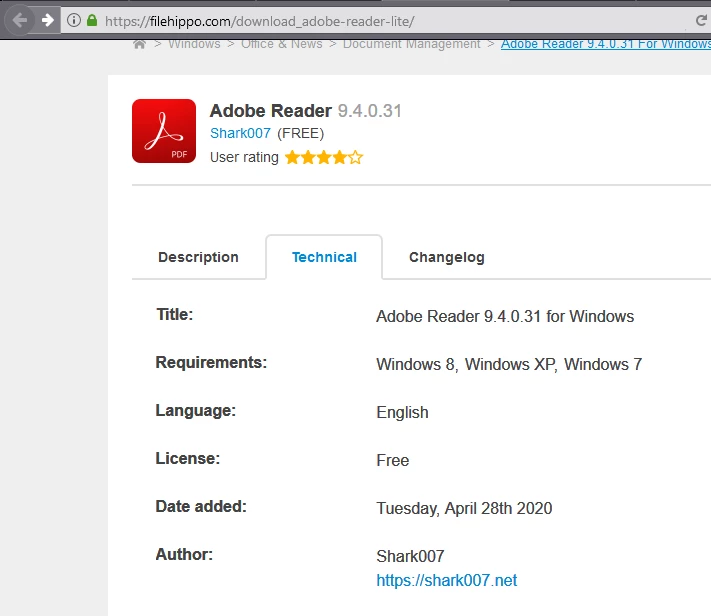Select the Adobe Reader 9.4.0.31 heading text

click(306, 111)
